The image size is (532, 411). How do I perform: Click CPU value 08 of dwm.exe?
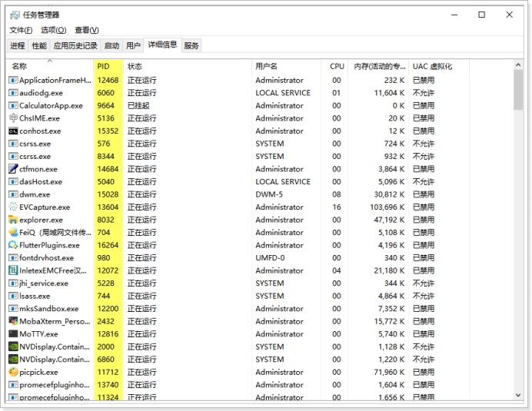coord(337,194)
